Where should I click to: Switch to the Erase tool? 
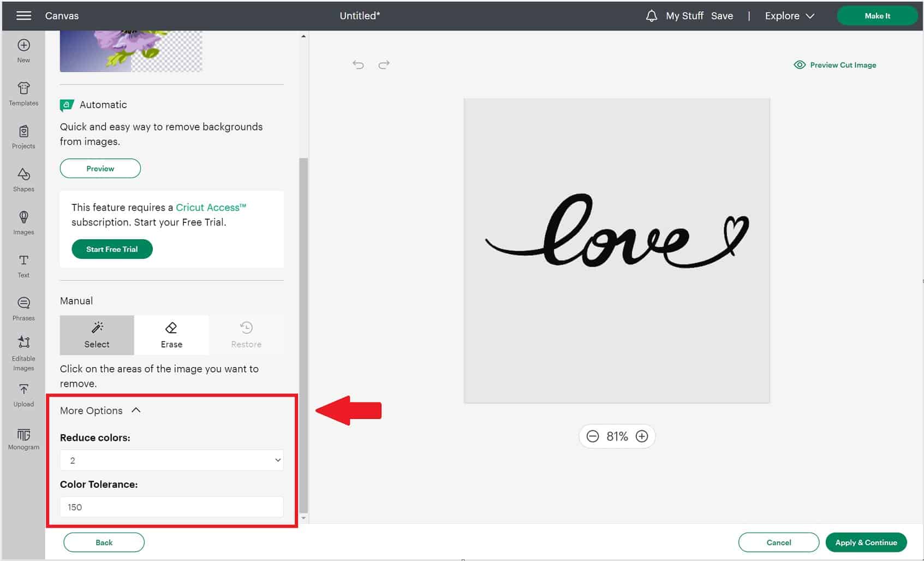click(171, 334)
